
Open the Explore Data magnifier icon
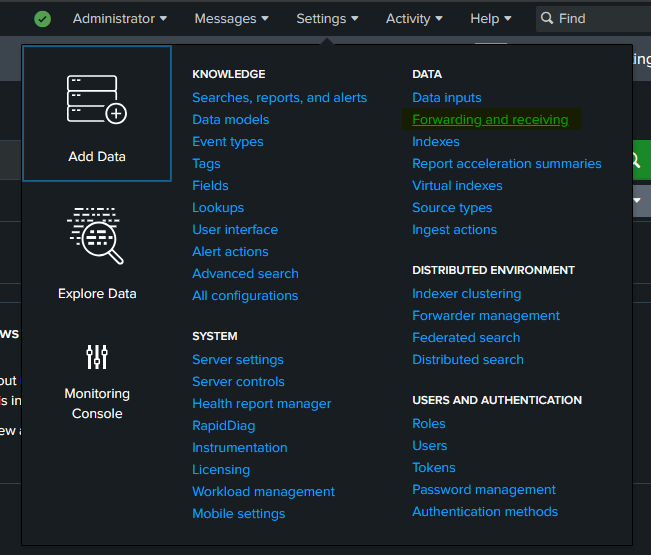point(95,235)
